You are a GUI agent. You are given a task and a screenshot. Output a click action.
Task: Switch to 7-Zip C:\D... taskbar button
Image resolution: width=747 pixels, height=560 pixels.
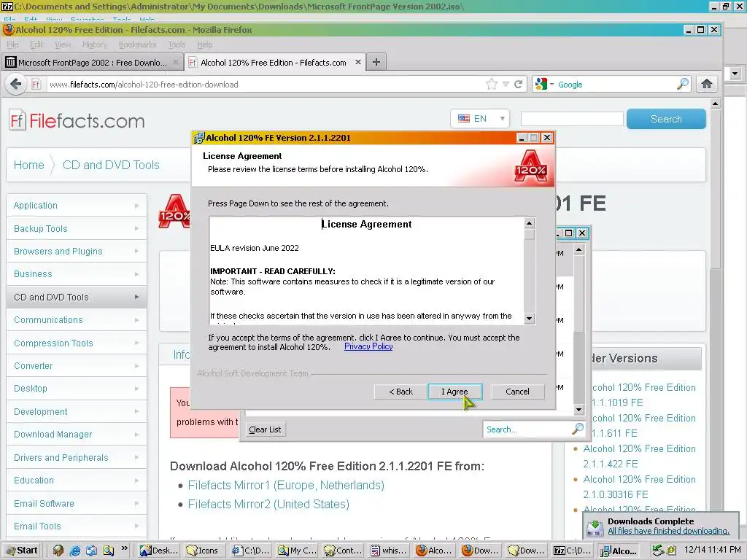[x=573, y=551]
